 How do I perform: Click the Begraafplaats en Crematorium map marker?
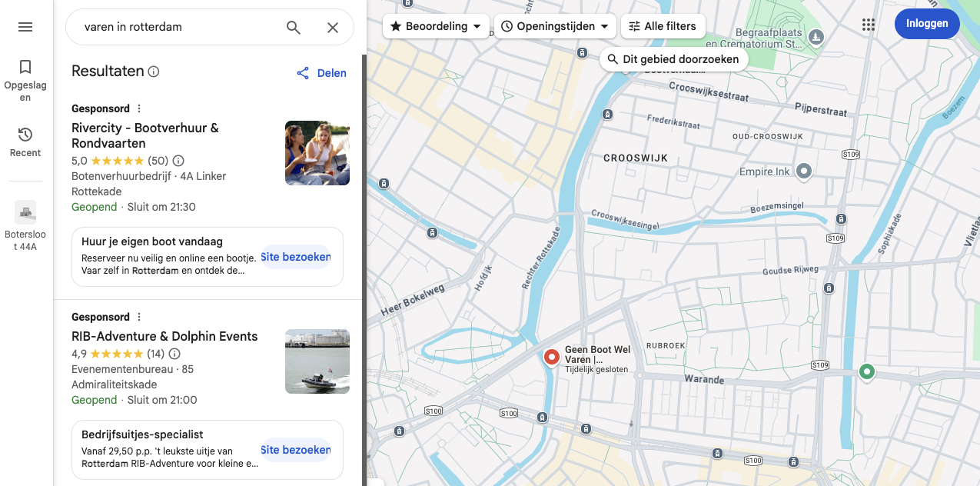(x=816, y=36)
